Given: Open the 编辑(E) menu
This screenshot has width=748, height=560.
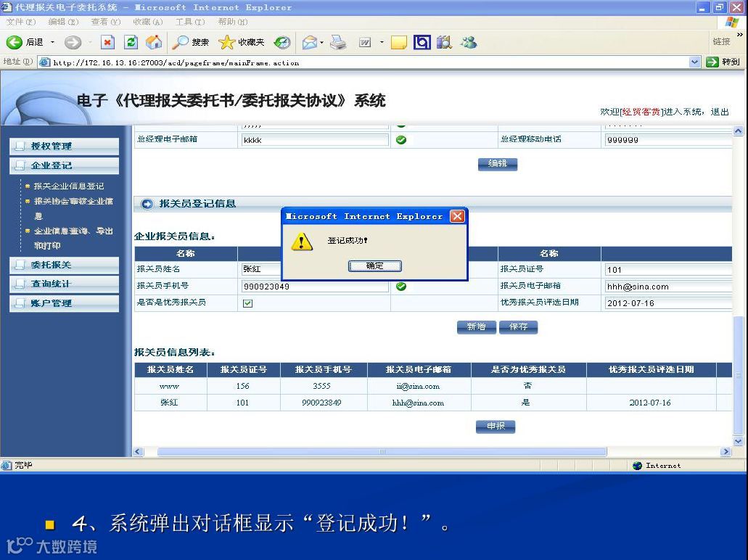Looking at the screenshot, I should click(63, 22).
